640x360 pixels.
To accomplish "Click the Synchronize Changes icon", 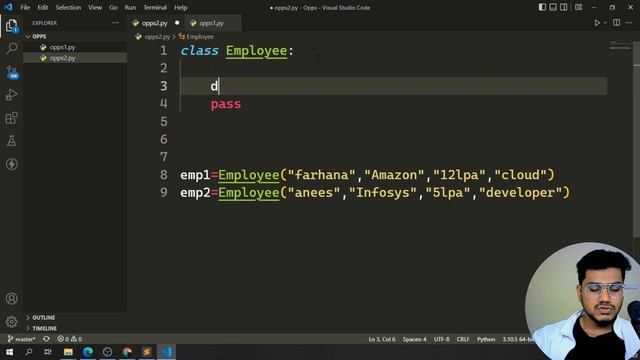I will pos(46,339).
